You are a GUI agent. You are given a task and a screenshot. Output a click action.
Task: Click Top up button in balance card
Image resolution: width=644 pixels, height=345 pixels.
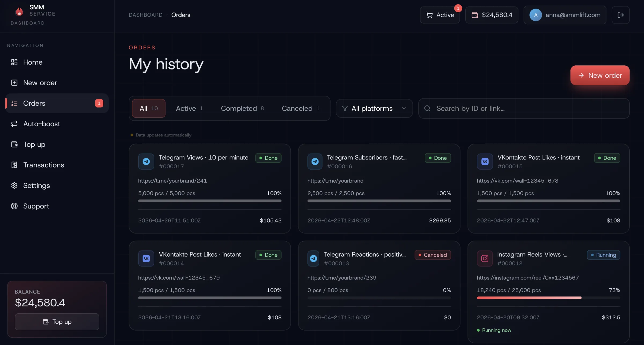57,321
